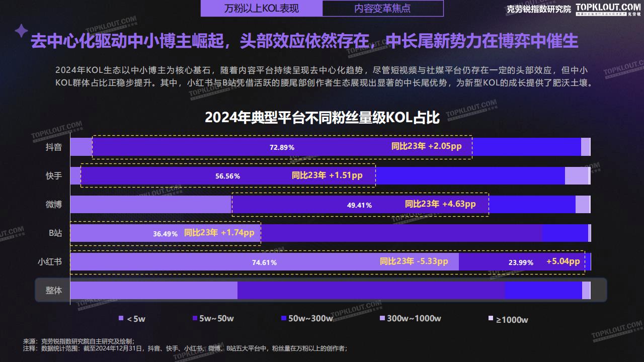Click the 49.41% value in 微博 bar
This screenshot has width=644, height=362.
coord(359,205)
